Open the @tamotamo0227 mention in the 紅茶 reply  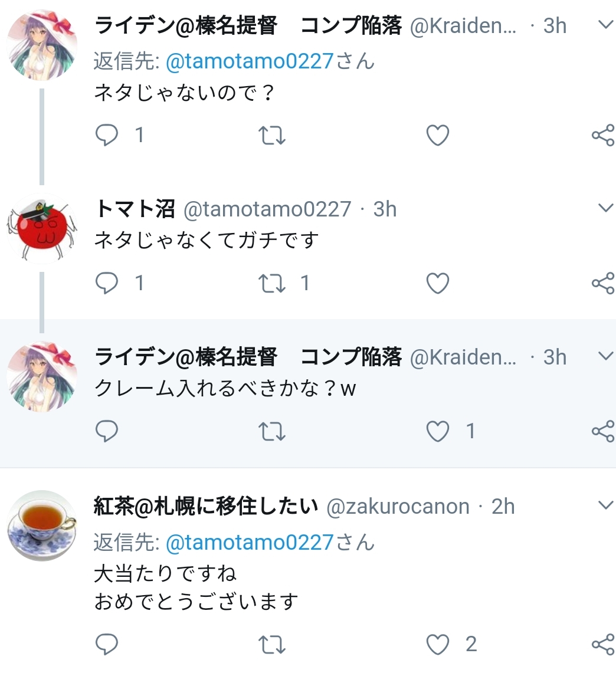coord(250,543)
